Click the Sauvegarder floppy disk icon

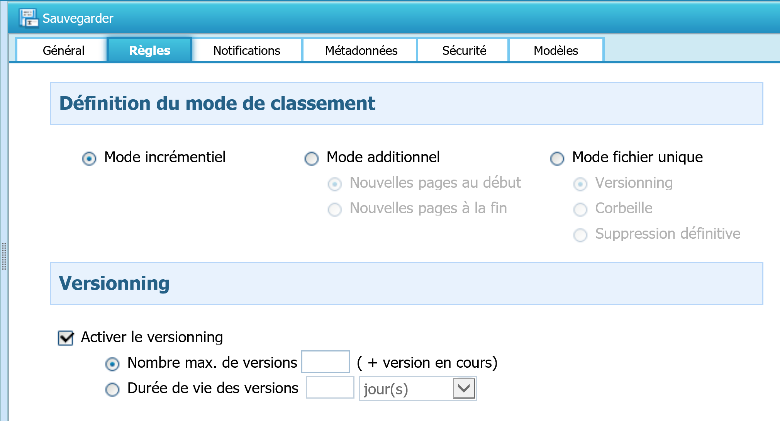29,18
